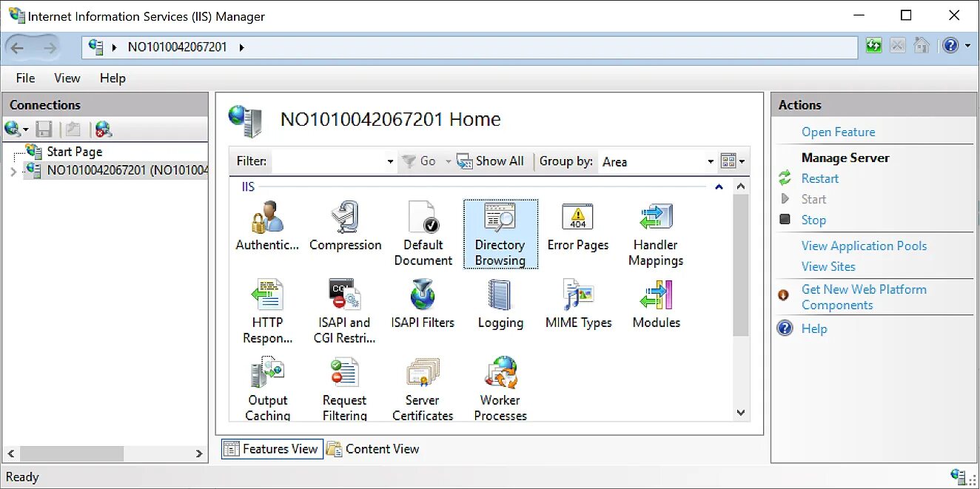The image size is (980, 489).
Task: Click into the Filter text field
Action: [329, 161]
